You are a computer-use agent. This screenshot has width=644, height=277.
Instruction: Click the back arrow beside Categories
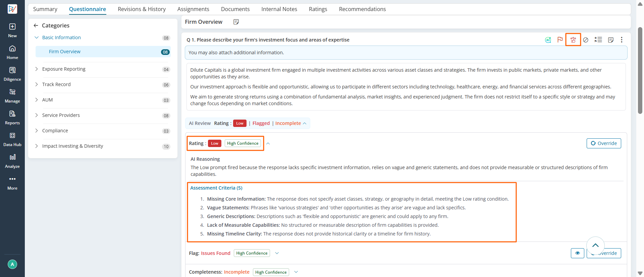pyautogui.click(x=36, y=25)
